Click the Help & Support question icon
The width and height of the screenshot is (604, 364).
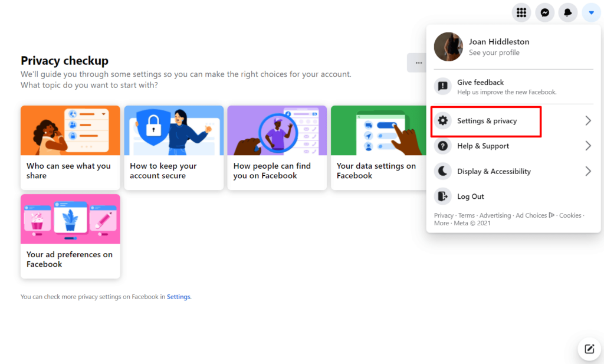coord(443,146)
